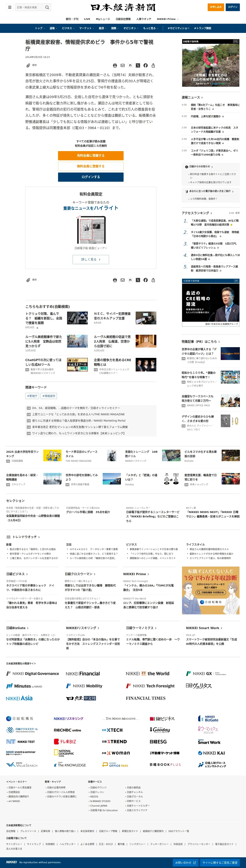Open the FINANCIAL TIMES logo link
The image size is (246, 868).
(x=146, y=698)
